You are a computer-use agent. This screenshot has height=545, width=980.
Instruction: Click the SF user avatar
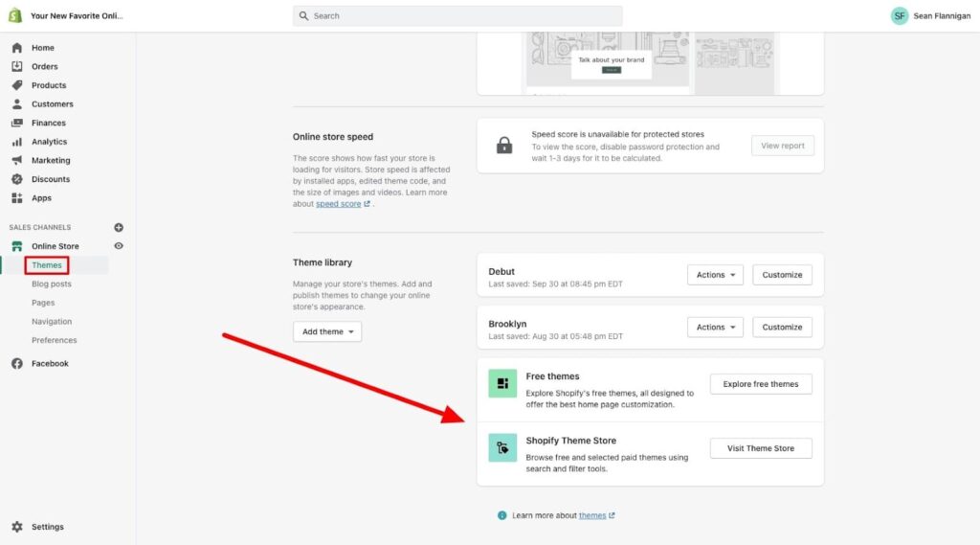[x=900, y=15]
